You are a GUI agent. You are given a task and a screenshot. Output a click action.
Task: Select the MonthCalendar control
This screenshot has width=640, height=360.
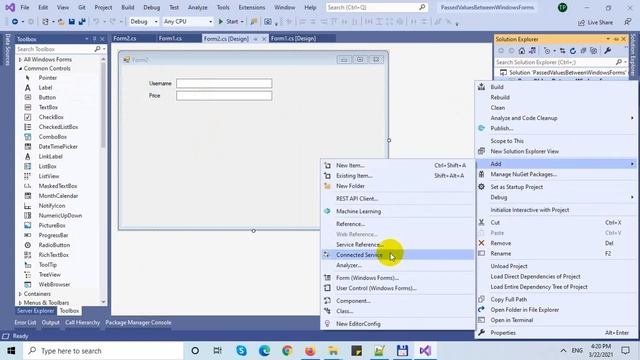(57, 196)
